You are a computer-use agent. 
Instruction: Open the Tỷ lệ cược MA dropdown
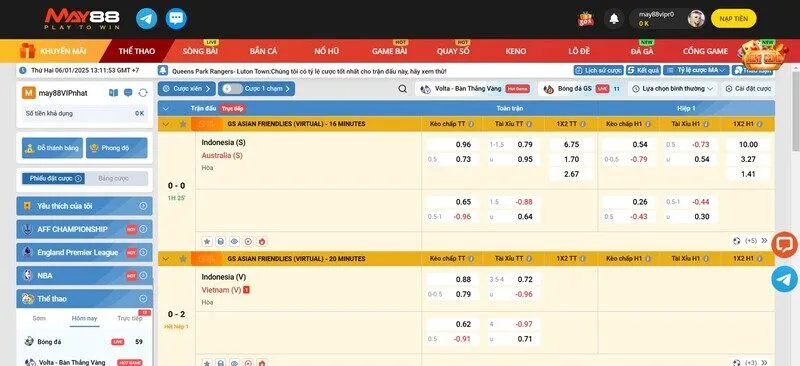696,70
